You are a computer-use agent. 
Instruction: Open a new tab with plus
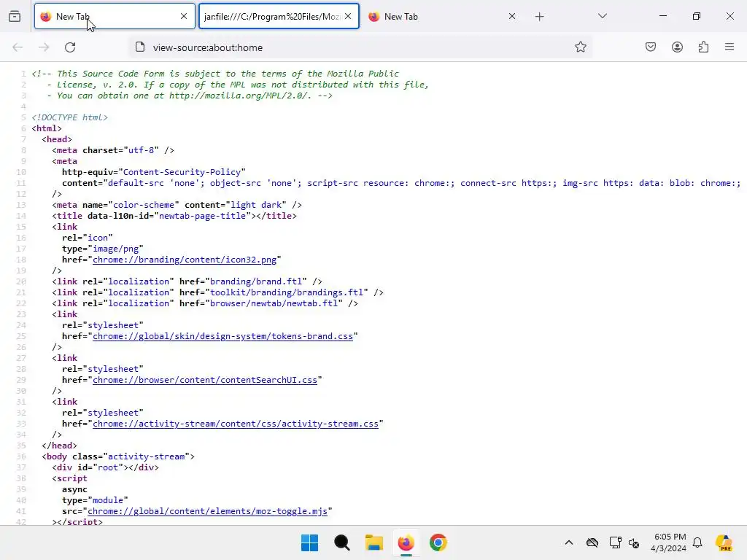[539, 17]
